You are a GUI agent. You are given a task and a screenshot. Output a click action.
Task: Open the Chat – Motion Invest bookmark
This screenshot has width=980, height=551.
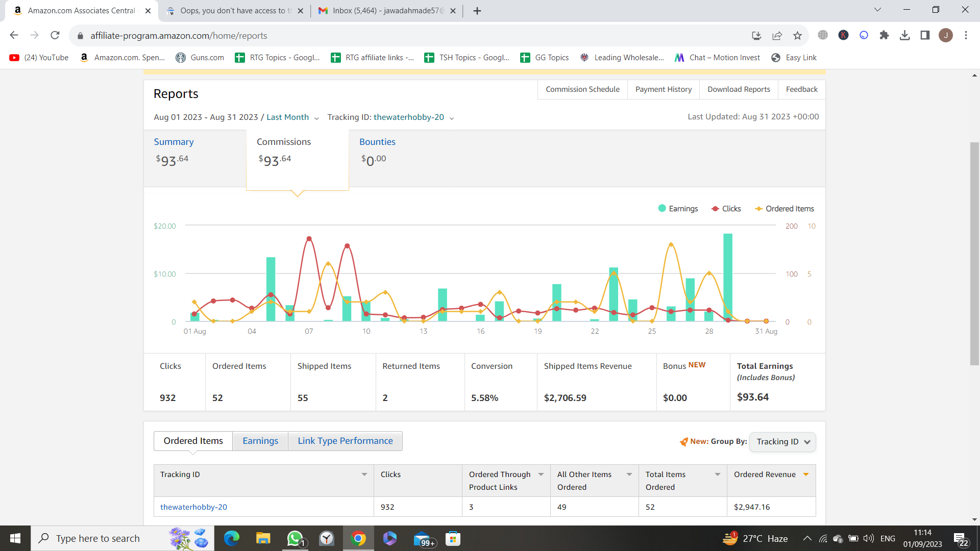[x=717, y=58]
